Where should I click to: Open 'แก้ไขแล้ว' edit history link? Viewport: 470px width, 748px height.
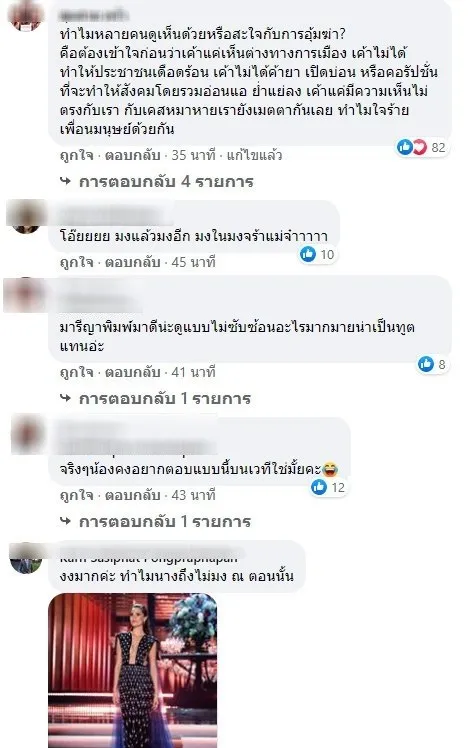pyautogui.click(x=254, y=156)
